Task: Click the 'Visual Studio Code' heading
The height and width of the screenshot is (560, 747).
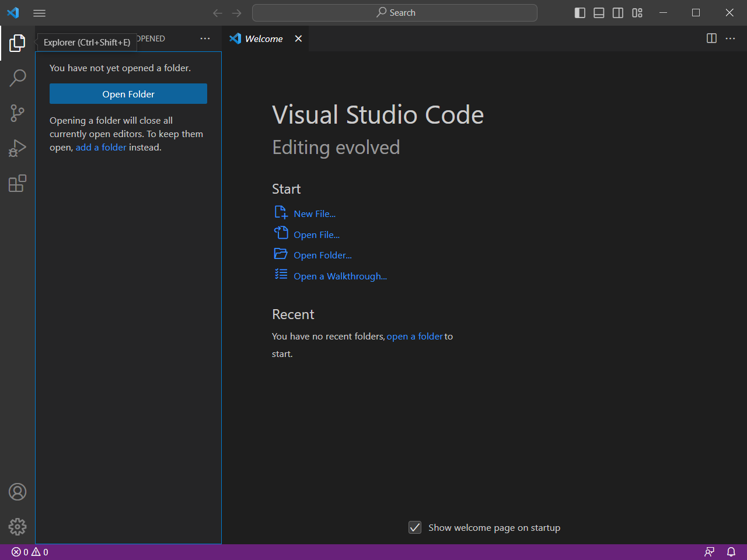Action: (x=378, y=115)
